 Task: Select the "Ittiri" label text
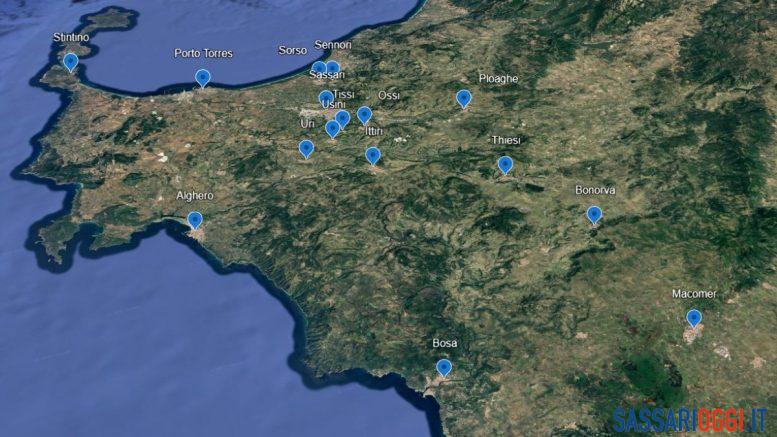coord(374,131)
